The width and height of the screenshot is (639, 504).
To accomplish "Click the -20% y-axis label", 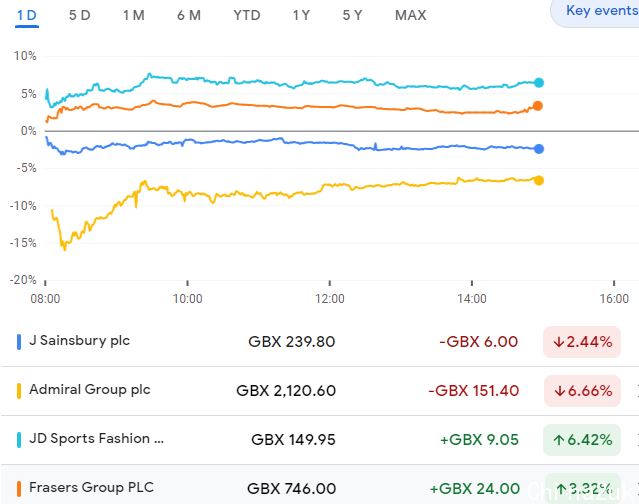I will pyautogui.click(x=23, y=280).
